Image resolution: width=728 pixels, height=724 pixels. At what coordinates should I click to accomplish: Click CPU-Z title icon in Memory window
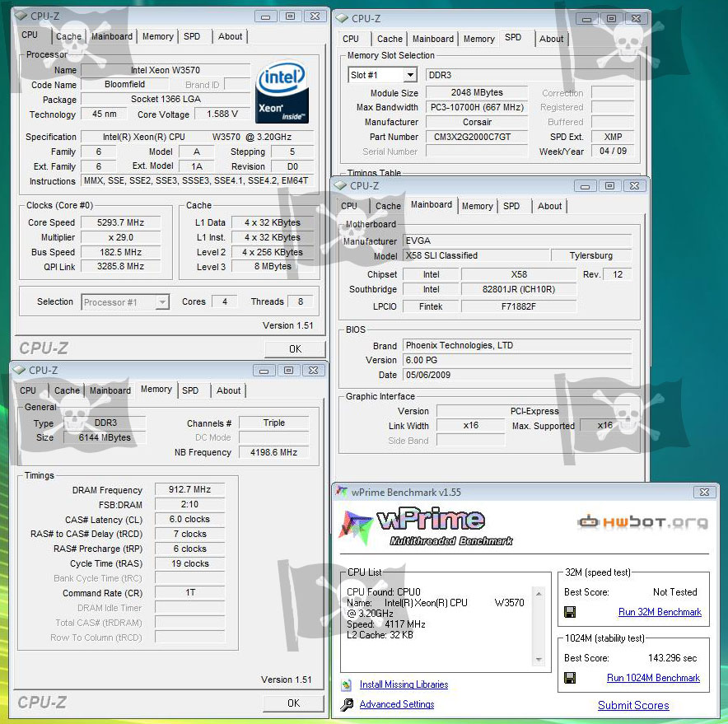[20, 370]
